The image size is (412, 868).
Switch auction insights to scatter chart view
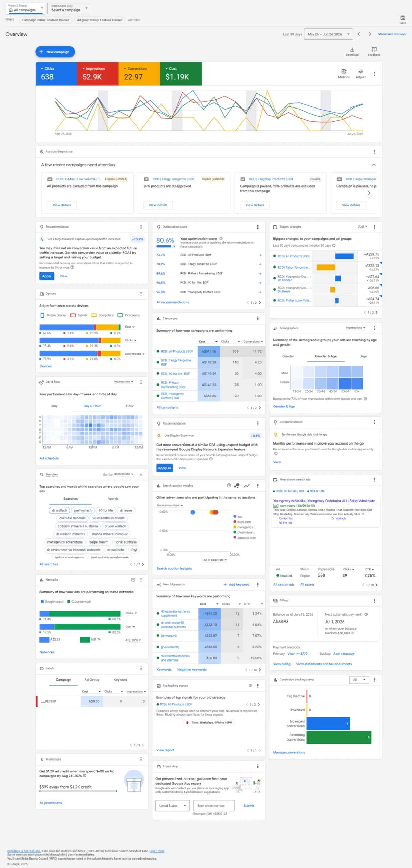point(237,486)
